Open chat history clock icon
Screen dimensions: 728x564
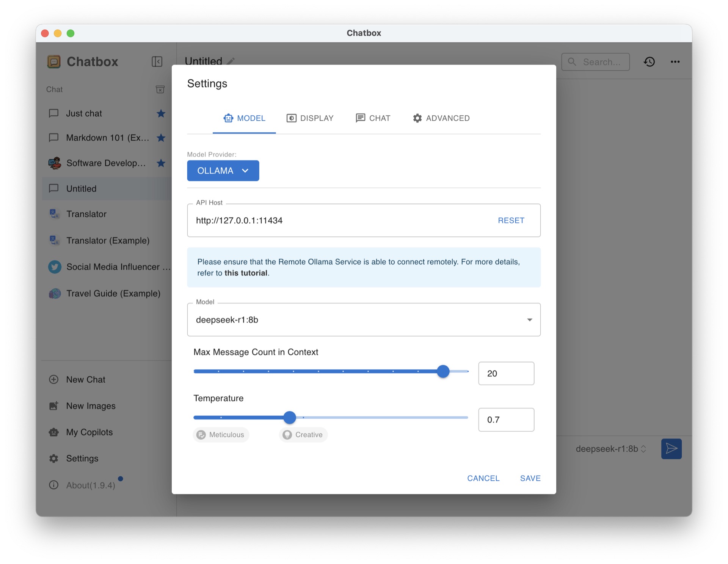pos(649,62)
